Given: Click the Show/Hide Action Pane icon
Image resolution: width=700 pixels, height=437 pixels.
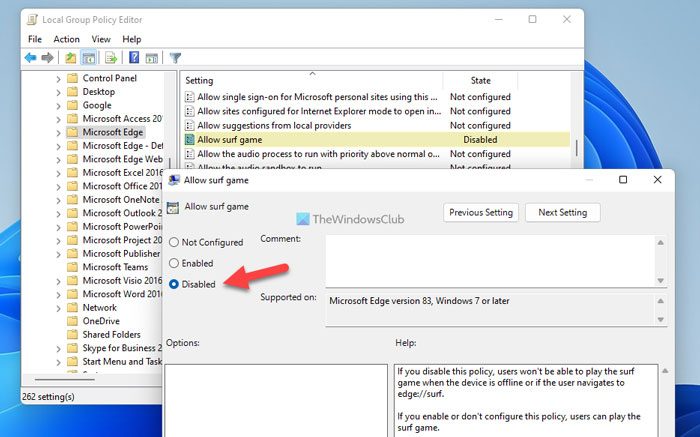Looking at the screenshot, I should click(x=151, y=58).
